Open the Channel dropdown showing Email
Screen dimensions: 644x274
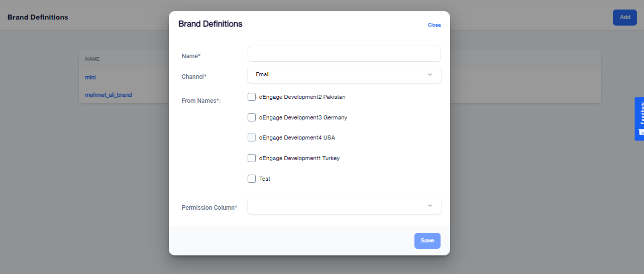click(x=344, y=74)
